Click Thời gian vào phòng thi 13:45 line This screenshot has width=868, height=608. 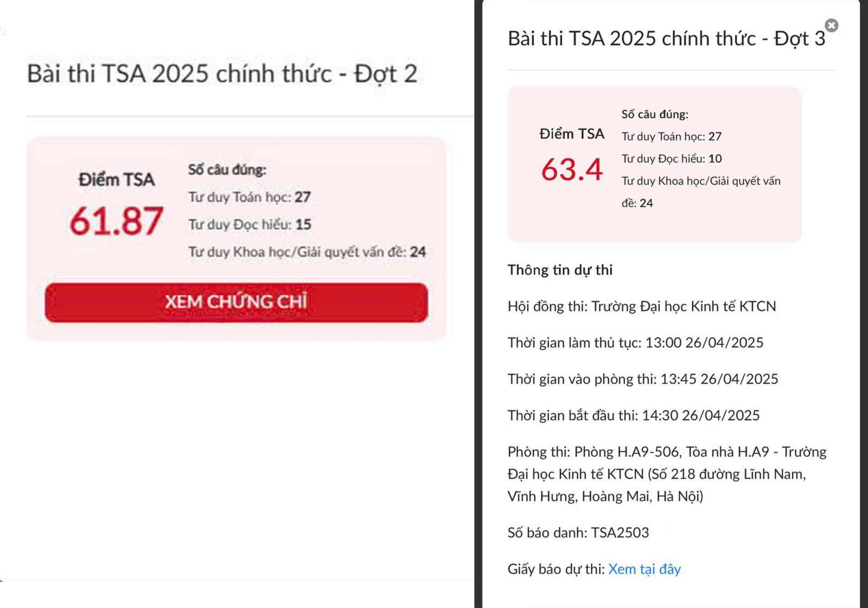[643, 379]
